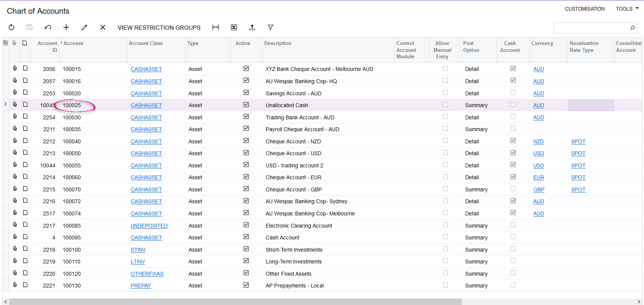Toggle Cash Account checkbox for Savings Account - AUD
Image resolution: width=644 pixels, height=305 pixels.
(x=513, y=93)
